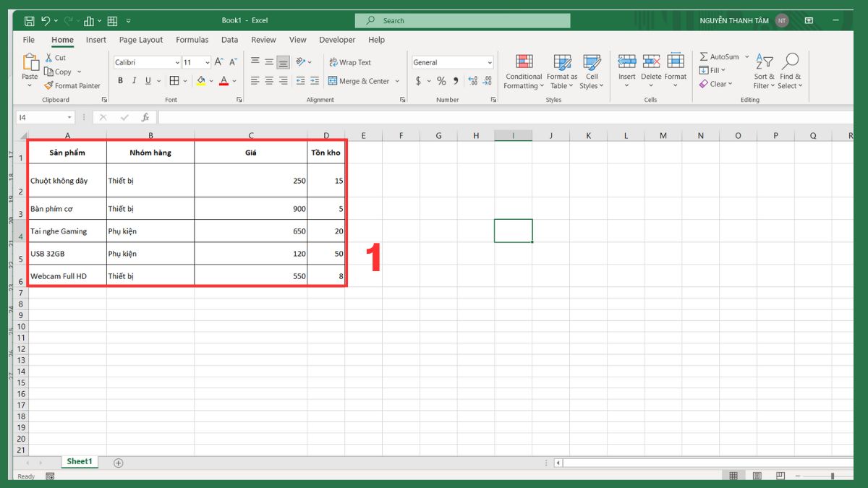Select the Format Painter tool
This screenshot has height=488, width=868.
[x=72, y=85]
